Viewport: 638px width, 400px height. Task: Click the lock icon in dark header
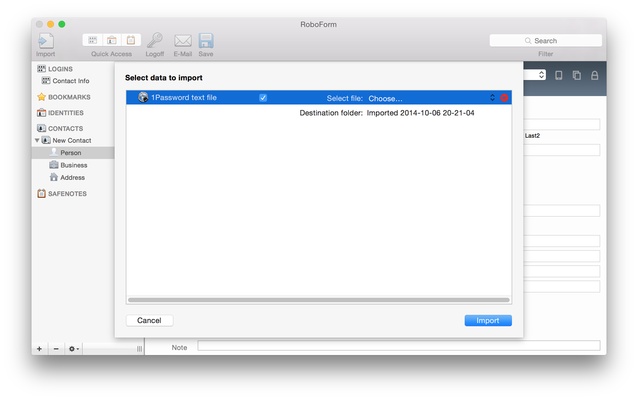pos(594,75)
